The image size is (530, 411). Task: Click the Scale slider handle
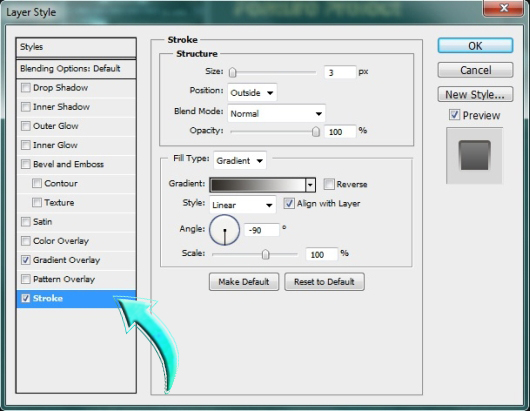tap(266, 254)
